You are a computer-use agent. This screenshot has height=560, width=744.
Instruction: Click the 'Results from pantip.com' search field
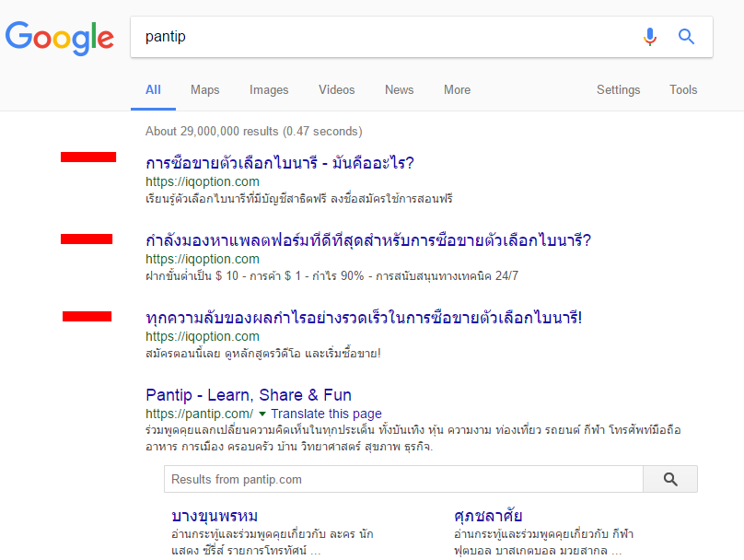(x=403, y=479)
